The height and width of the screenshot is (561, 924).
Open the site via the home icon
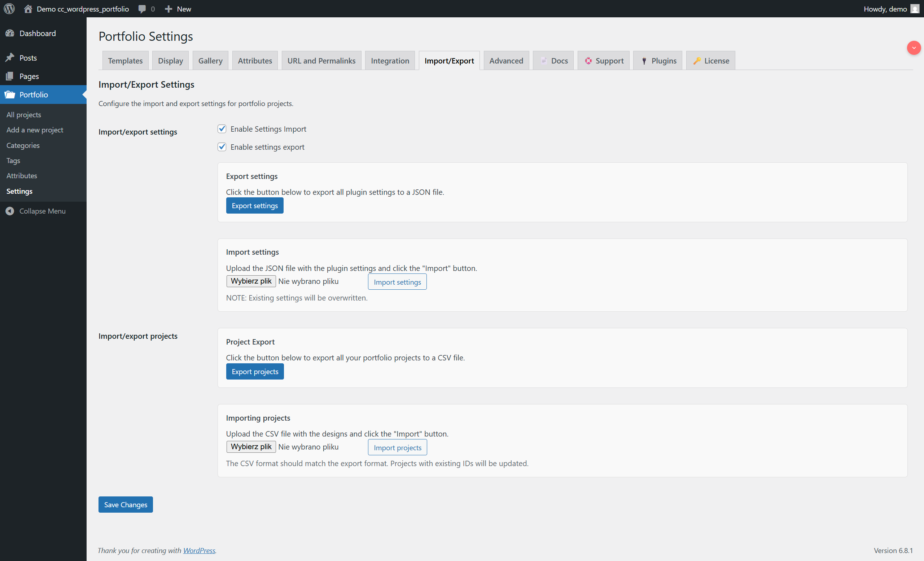click(28, 9)
